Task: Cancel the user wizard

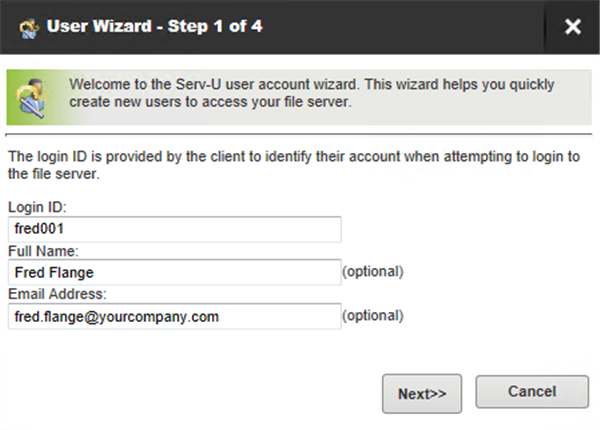Action: [x=532, y=392]
